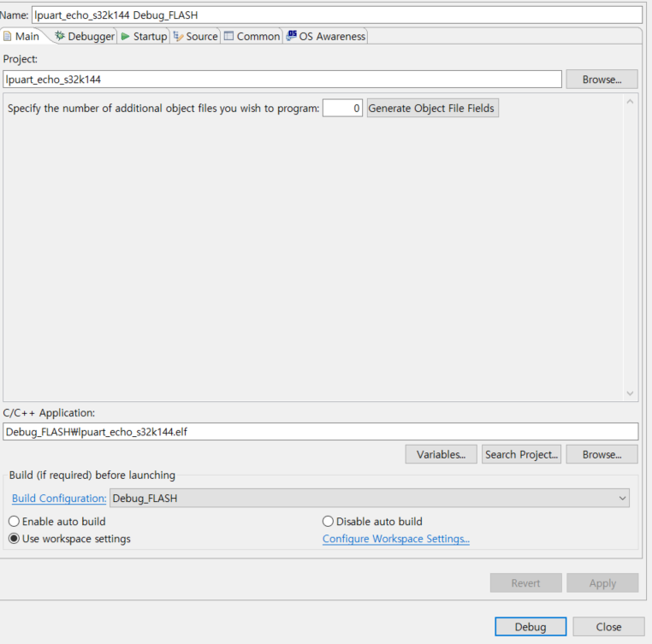
Task: Click the additional object files count field
Action: (x=342, y=108)
